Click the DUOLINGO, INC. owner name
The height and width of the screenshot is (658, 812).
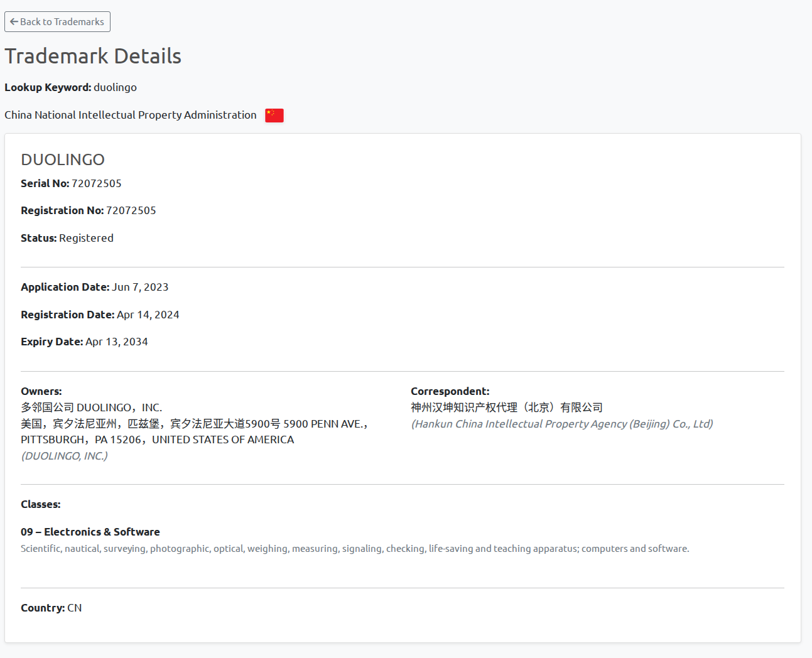64,456
